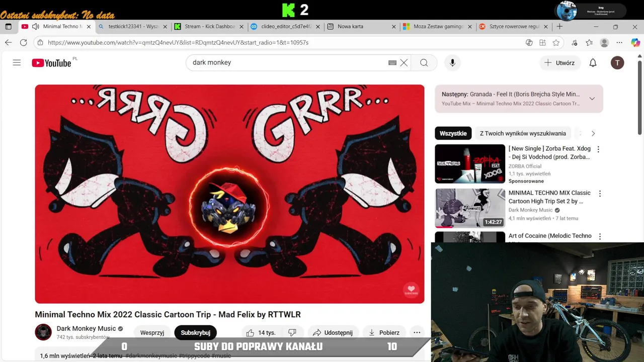Subscribe via the Subskrybuj button

pyautogui.click(x=195, y=332)
